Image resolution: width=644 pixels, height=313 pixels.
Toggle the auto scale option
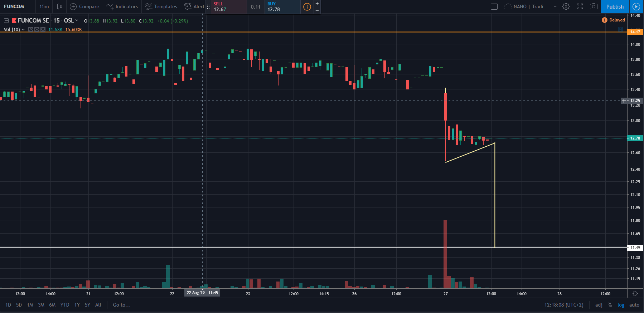pyautogui.click(x=634, y=305)
